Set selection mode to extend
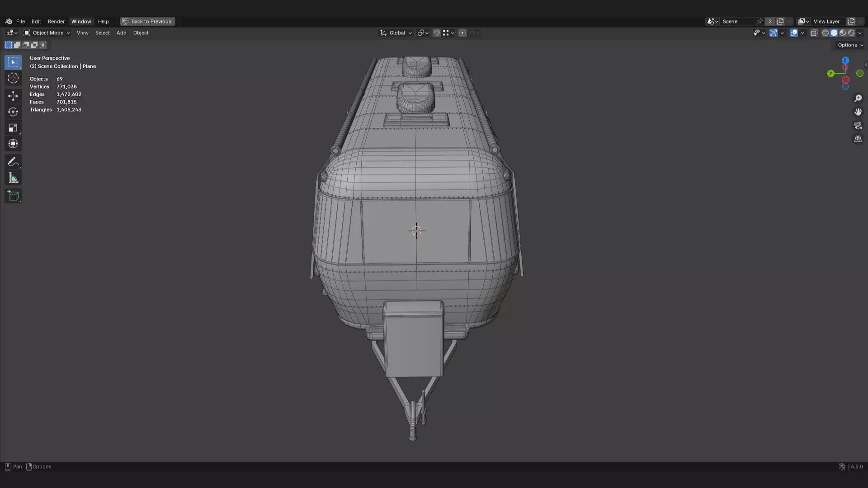Image resolution: width=868 pixels, height=488 pixels. coord(17,45)
